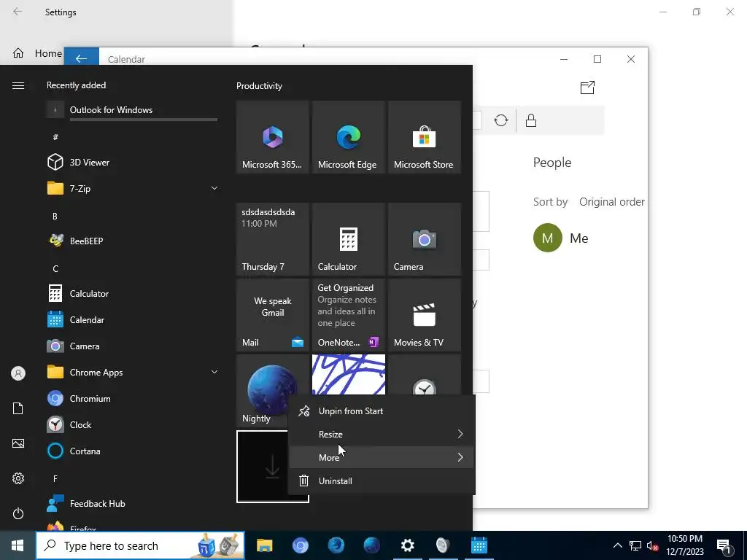The image size is (747, 560).
Task: Open the Calculator tile
Action: [x=348, y=239]
